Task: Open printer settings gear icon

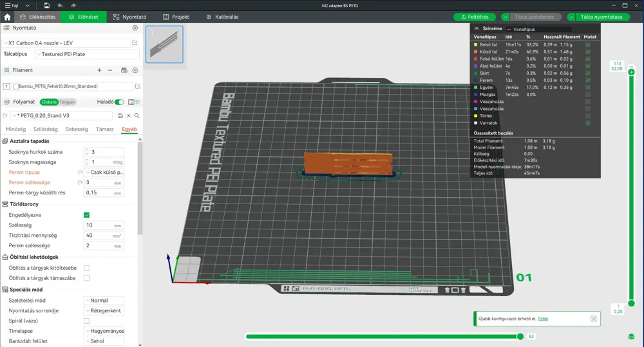Action: [x=135, y=28]
